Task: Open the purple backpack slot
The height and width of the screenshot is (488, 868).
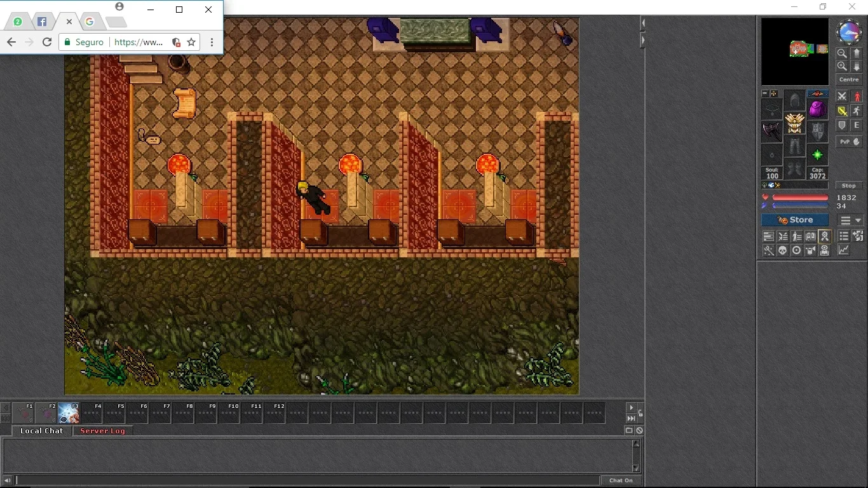Action: click(x=817, y=109)
